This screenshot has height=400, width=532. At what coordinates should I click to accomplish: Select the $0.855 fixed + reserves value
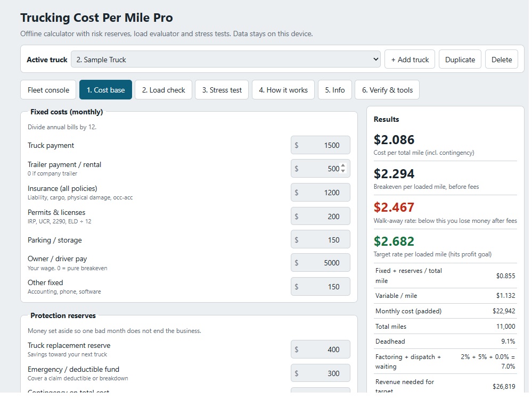pyautogui.click(x=505, y=276)
